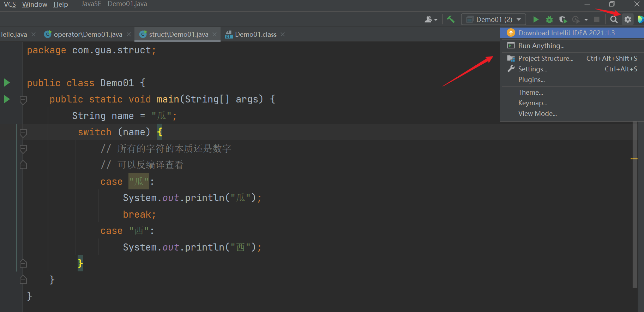Select Settings... from the popup menu
This screenshot has height=312, width=644.
point(532,69)
